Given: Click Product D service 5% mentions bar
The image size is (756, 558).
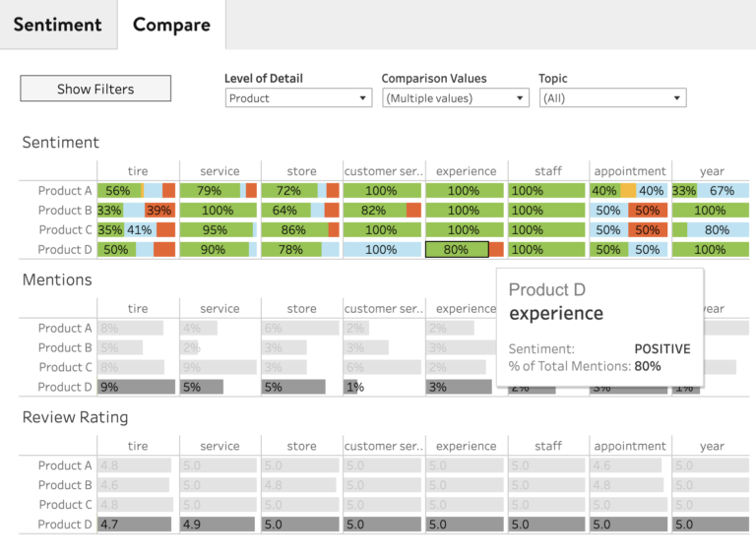Looking at the screenshot, I should tap(201, 387).
